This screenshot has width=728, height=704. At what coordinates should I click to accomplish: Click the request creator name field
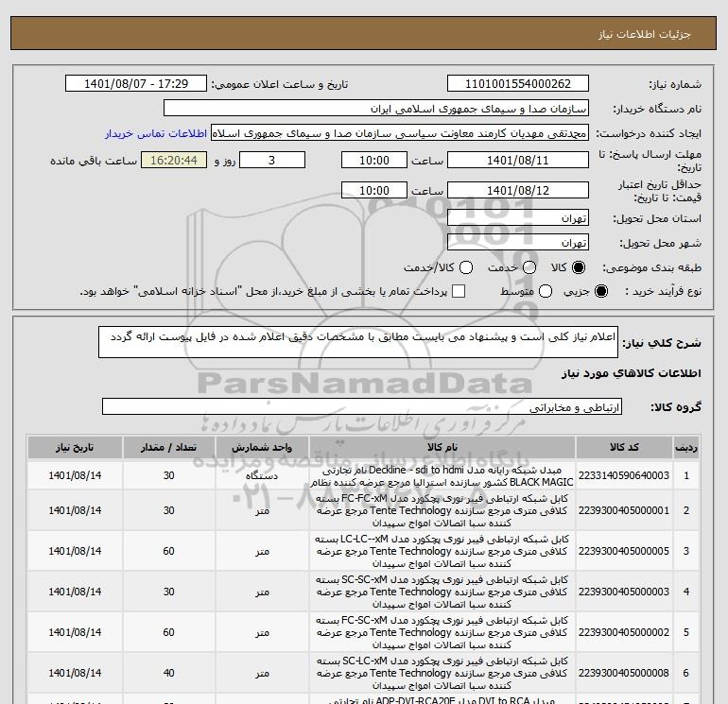[x=400, y=133]
